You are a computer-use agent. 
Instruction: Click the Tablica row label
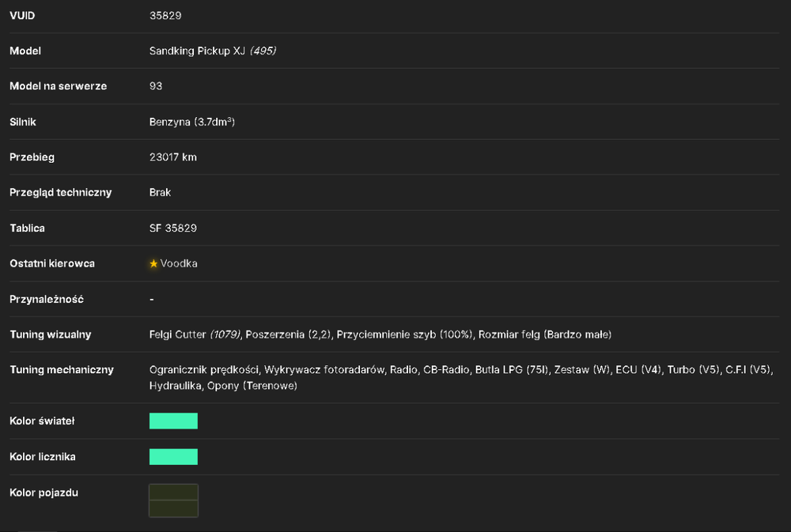coord(27,228)
